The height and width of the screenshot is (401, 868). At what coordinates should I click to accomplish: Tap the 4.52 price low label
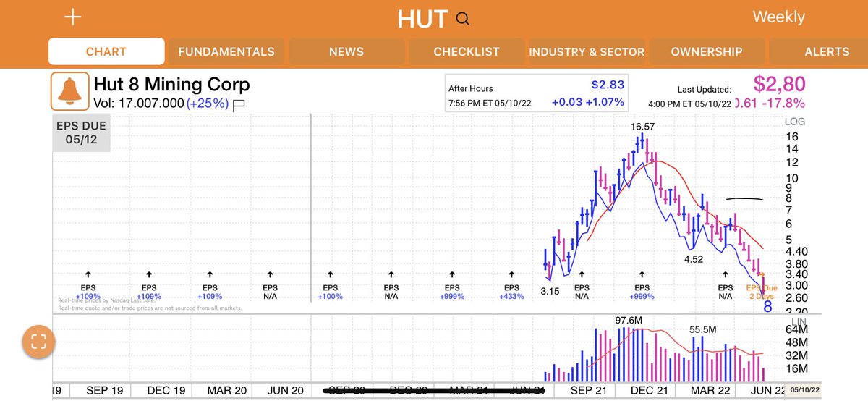coord(695,258)
